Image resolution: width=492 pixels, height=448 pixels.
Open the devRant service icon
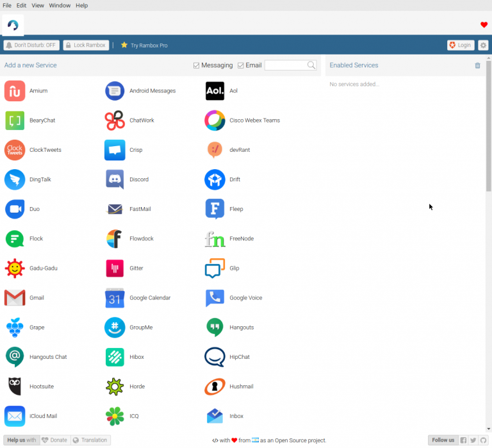[215, 150]
